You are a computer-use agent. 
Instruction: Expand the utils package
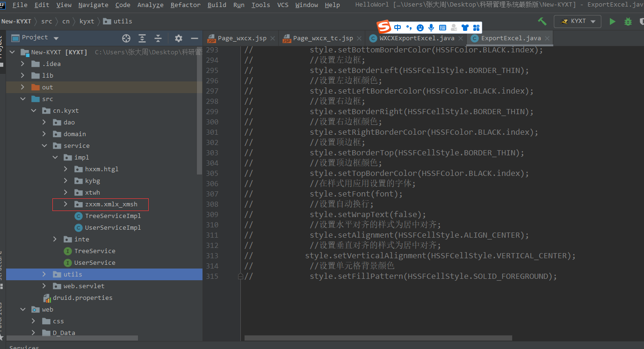coord(44,274)
